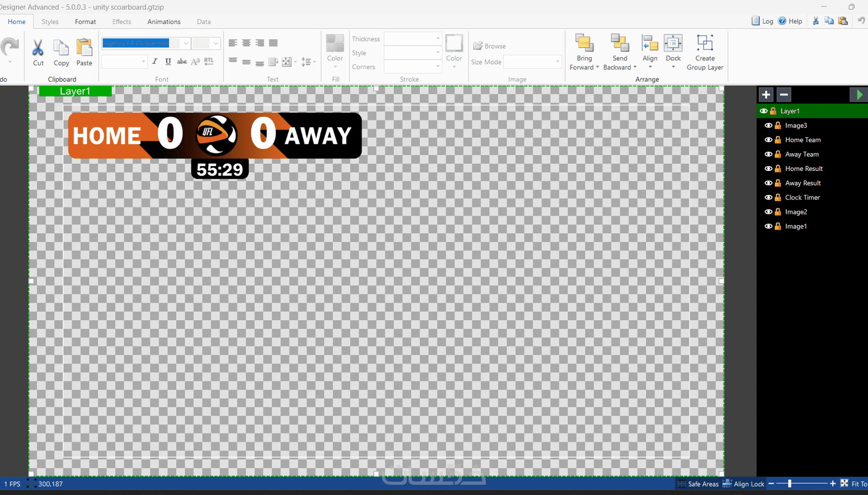Align text to the right

260,43
